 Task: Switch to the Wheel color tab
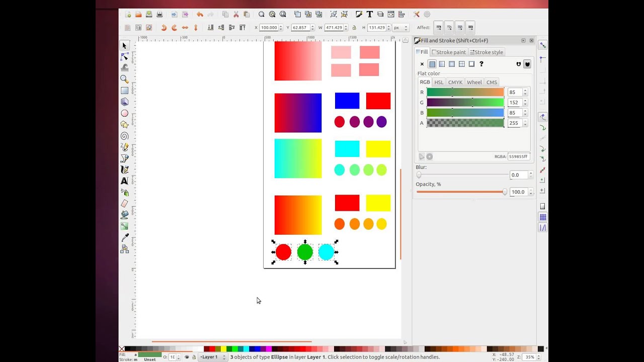click(474, 82)
